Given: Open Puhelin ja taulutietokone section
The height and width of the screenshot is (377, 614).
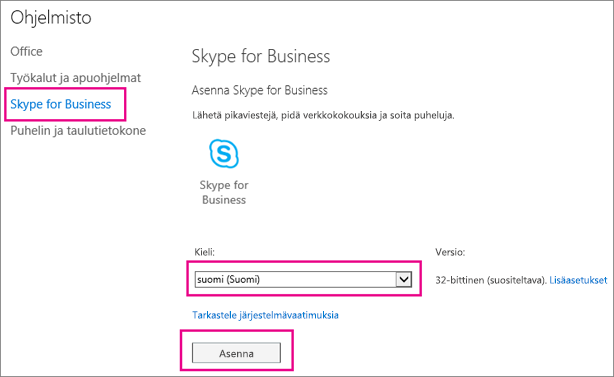Looking at the screenshot, I should coord(78,130).
